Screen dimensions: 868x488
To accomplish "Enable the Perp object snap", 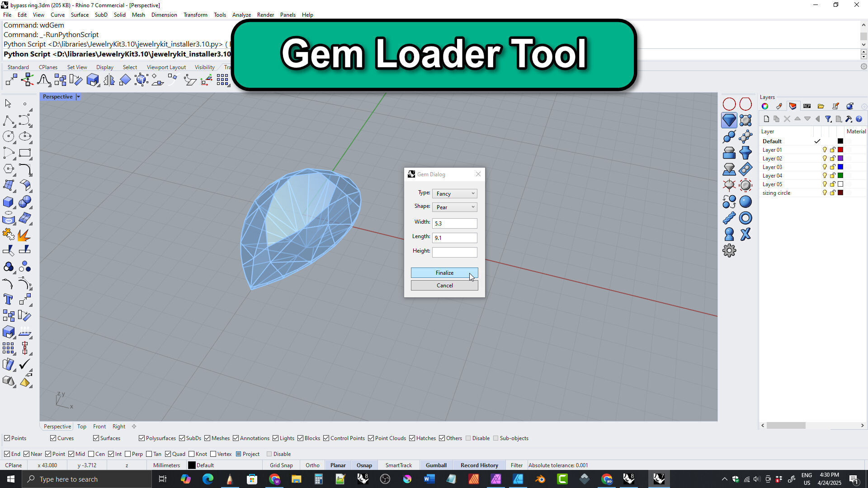I will tap(128, 454).
